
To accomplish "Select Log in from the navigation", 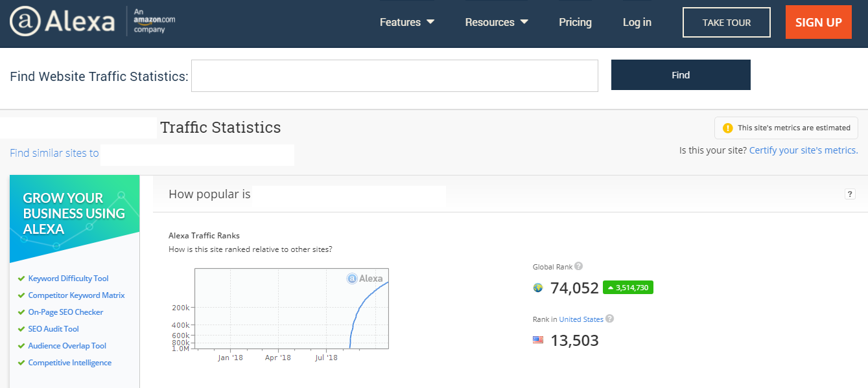I will pos(637,21).
